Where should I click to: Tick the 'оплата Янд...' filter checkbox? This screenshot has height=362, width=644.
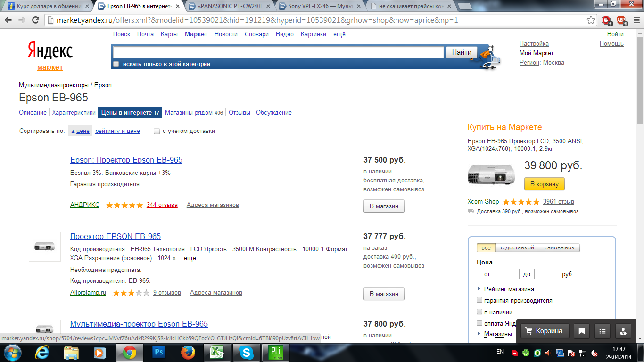pyautogui.click(x=480, y=323)
